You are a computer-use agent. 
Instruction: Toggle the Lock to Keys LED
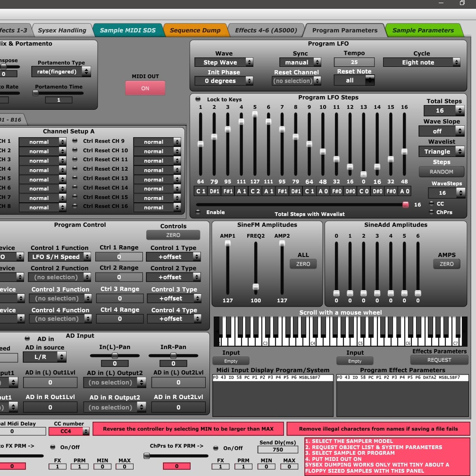click(x=198, y=99)
